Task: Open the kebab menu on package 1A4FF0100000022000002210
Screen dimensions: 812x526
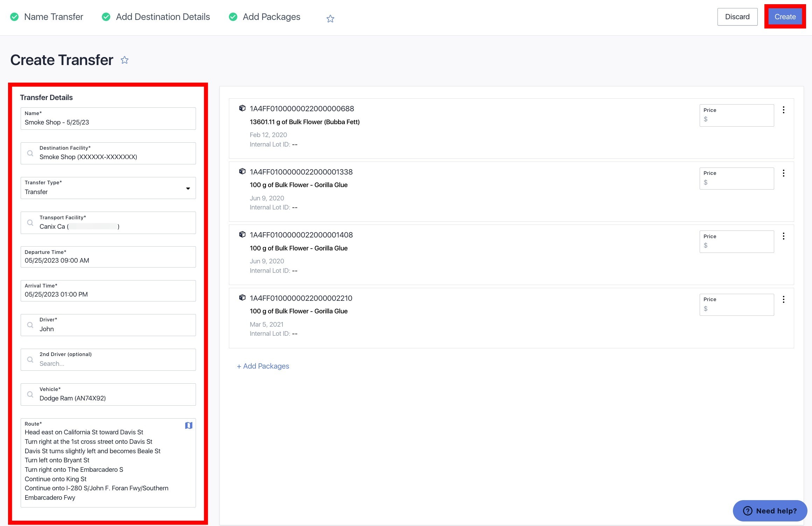Action: pos(784,299)
